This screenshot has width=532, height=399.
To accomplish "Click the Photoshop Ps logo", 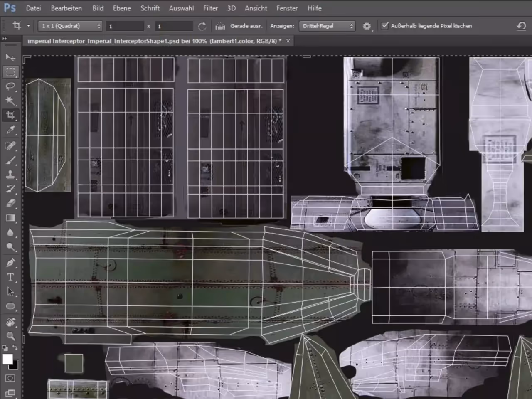I will [x=10, y=8].
